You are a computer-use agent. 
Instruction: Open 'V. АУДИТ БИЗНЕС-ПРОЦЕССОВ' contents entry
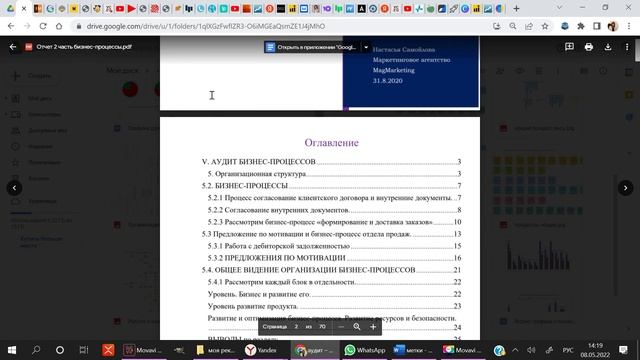click(x=331, y=162)
